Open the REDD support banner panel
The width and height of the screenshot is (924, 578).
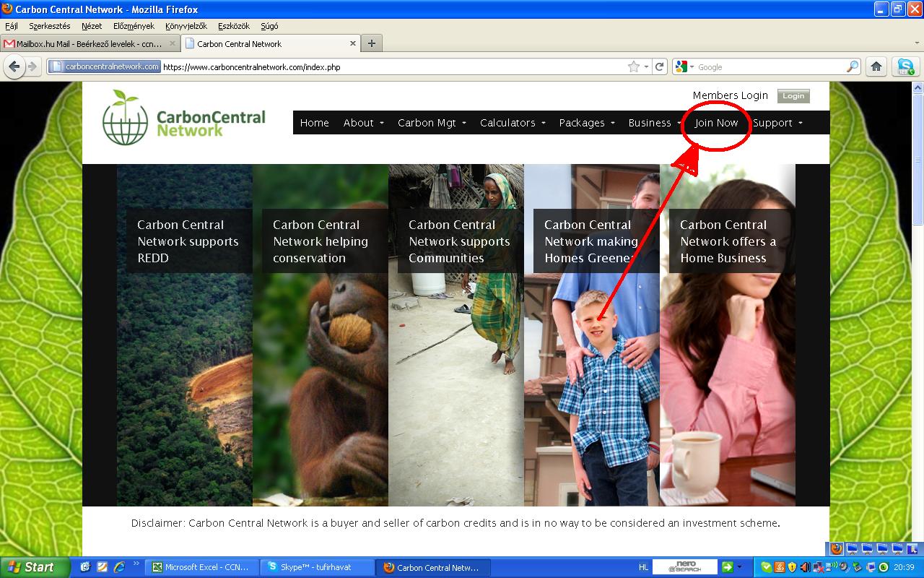pos(185,335)
